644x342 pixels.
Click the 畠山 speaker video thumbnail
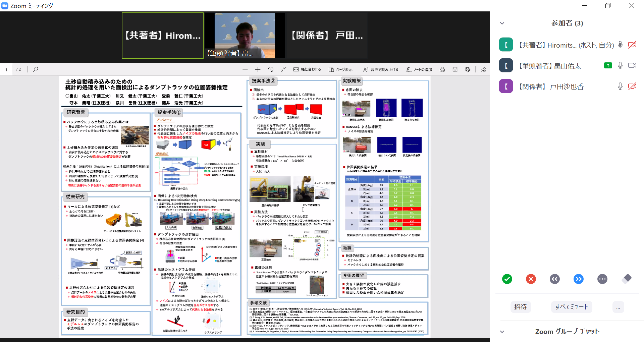pos(245,36)
